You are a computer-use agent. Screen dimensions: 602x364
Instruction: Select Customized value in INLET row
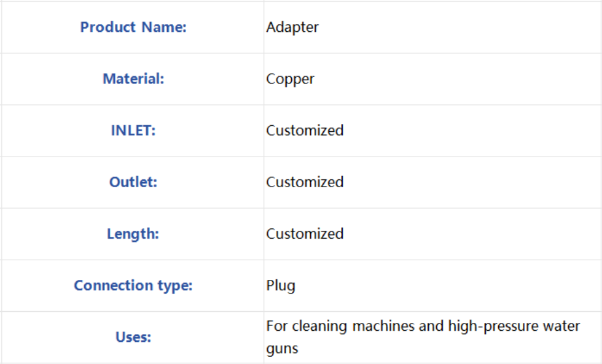pos(305,131)
